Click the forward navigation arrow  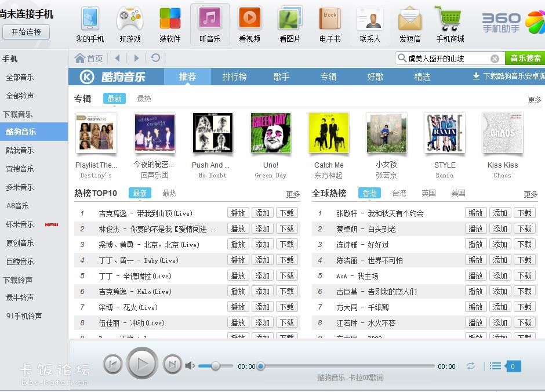click(x=137, y=58)
